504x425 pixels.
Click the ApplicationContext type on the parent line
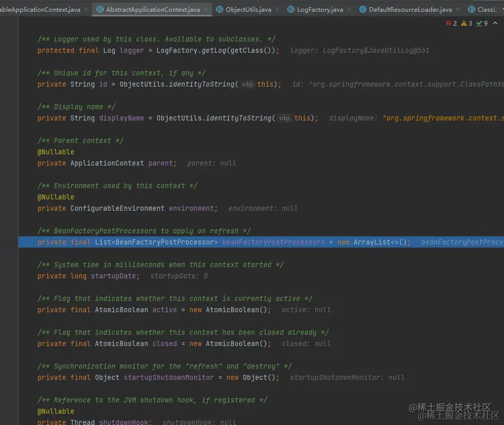coord(107,163)
